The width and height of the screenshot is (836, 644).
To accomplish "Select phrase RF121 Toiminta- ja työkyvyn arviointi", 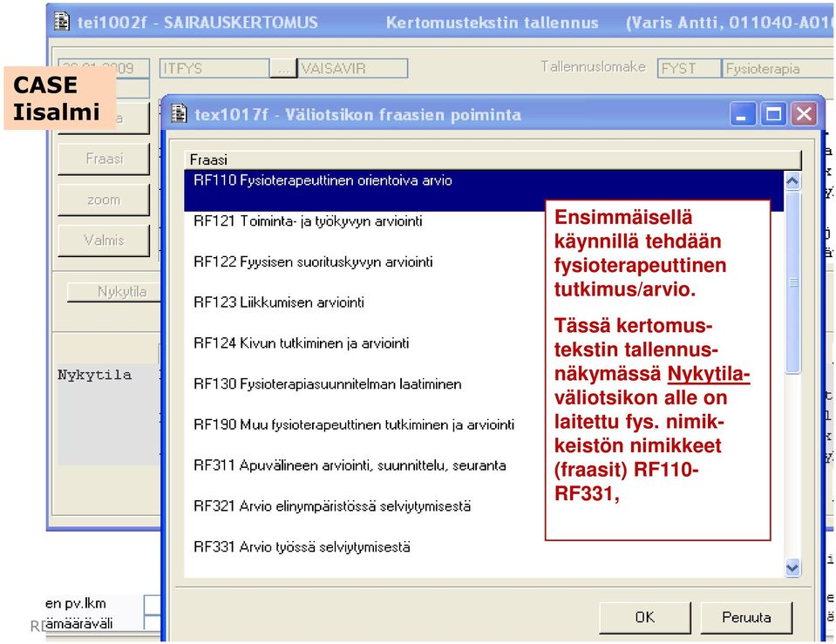I will [308, 221].
